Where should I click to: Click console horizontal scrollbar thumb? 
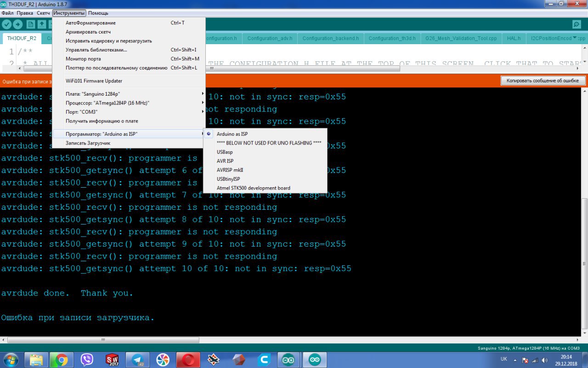(x=103, y=340)
